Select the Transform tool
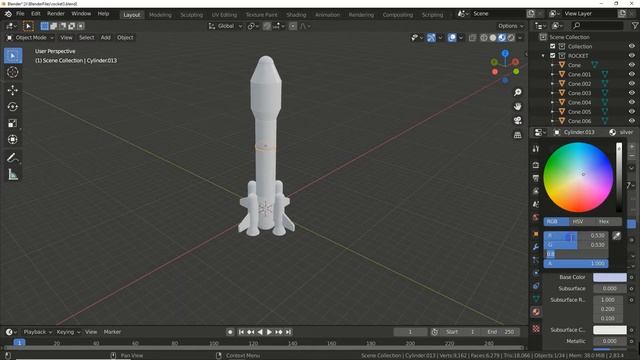This screenshot has width=640, height=360. pos(13,140)
